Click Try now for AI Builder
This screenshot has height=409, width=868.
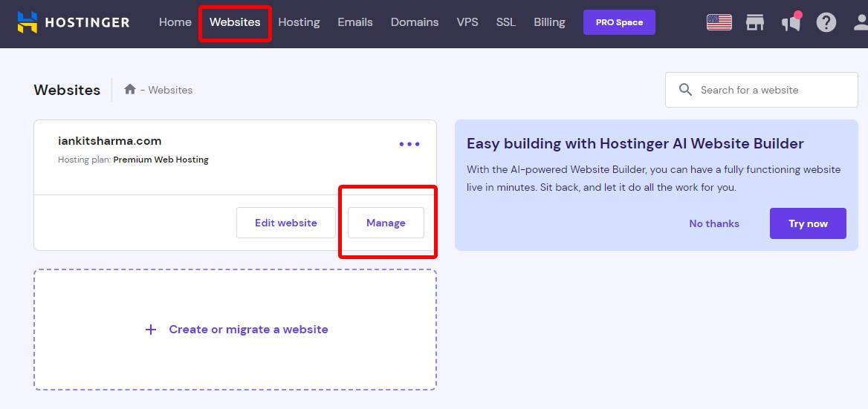(x=808, y=223)
